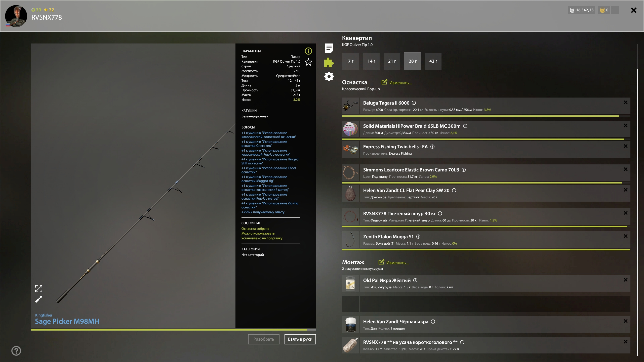Screen dimensions: 644x362
Task: Remove the Zenith Etalon Mugga S1 hook
Action: (x=625, y=236)
